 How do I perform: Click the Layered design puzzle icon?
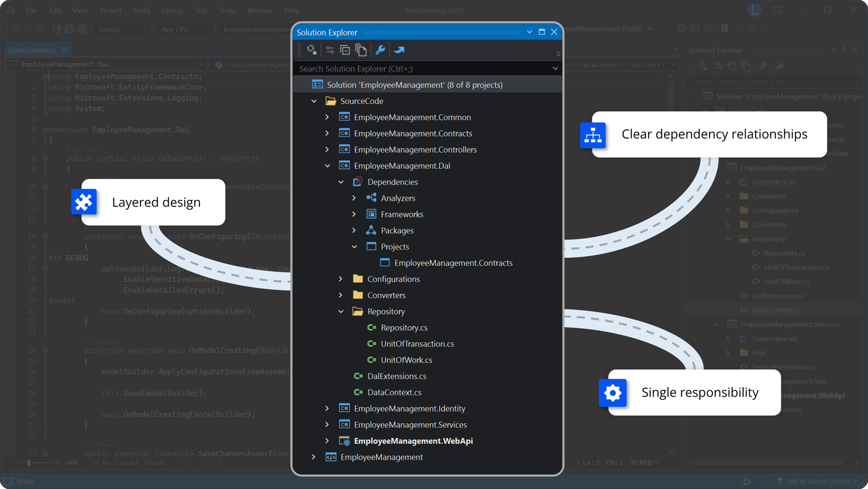coord(84,202)
